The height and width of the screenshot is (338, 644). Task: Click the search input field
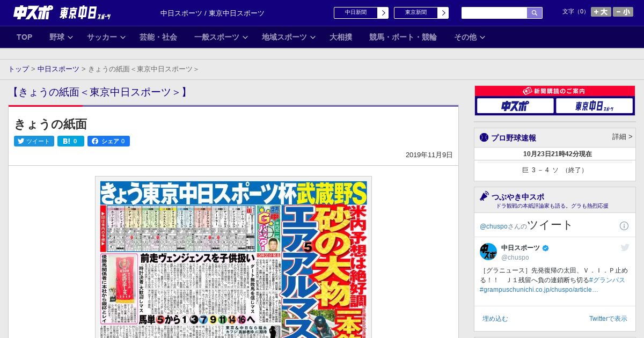tap(494, 13)
